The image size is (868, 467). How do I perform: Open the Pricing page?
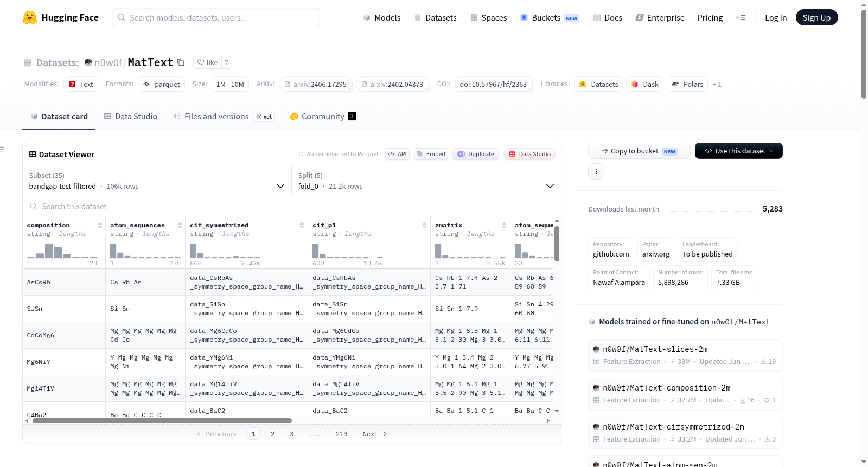tap(710, 17)
